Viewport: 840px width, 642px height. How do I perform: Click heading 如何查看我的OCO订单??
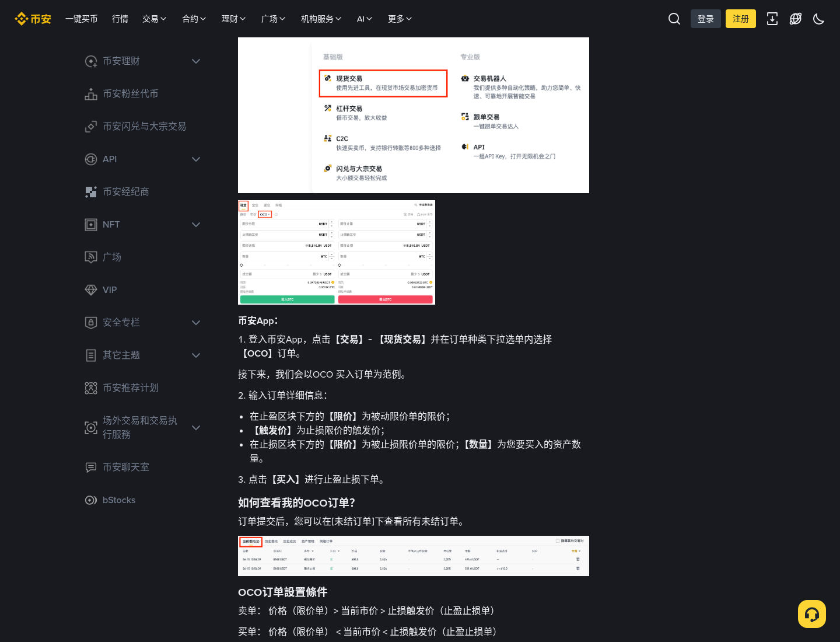[297, 503]
